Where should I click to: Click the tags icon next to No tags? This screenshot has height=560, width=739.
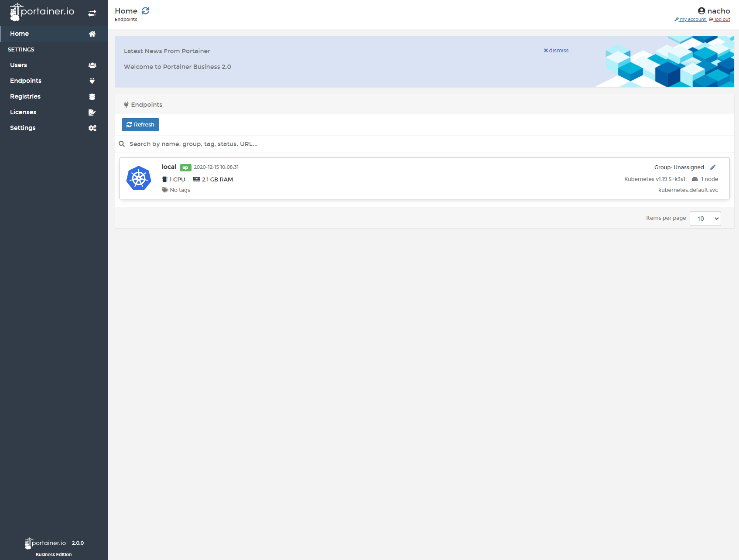pos(165,190)
